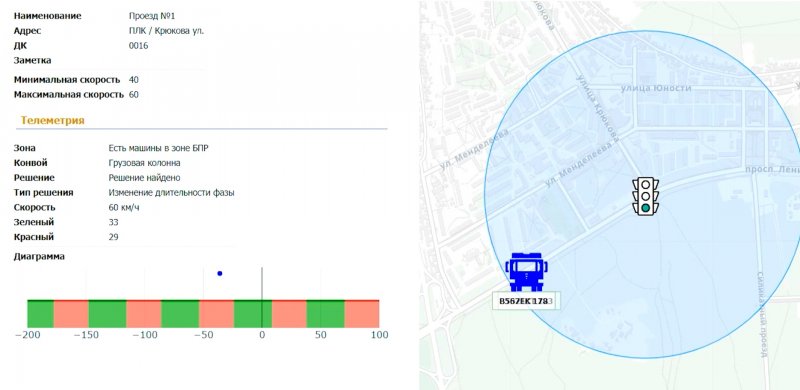
Task: Click the Силикатный проезд label on map
Action: 762,314
